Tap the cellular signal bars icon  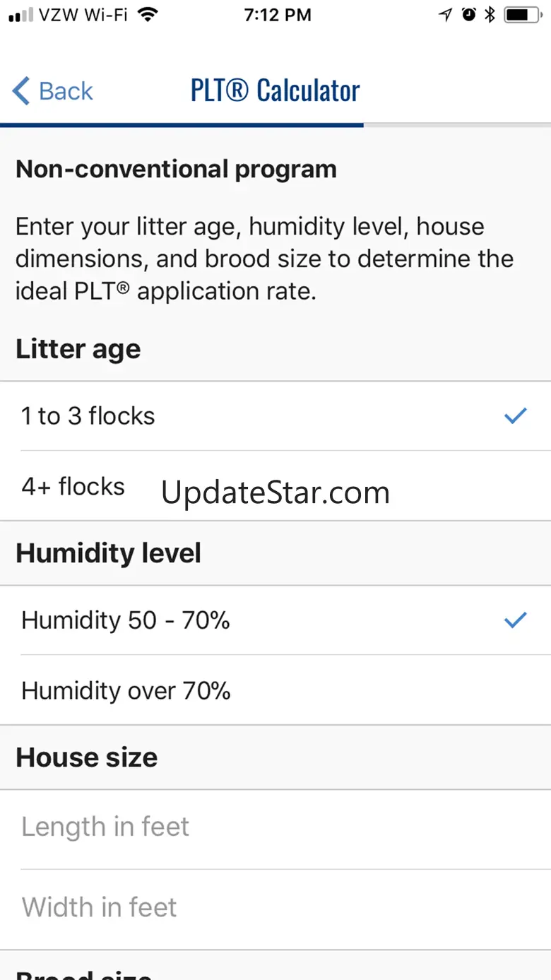tap(20, 15)
